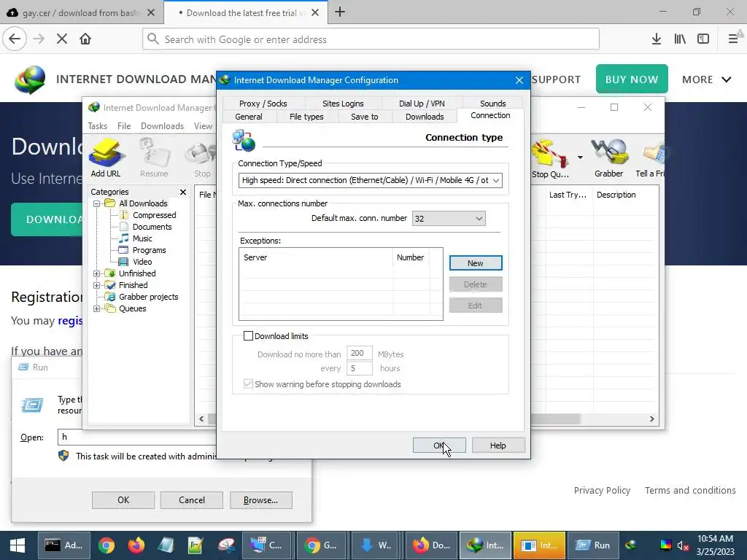747x560 pixels.
Task: Switch to the File types tab
Action: 306,117
